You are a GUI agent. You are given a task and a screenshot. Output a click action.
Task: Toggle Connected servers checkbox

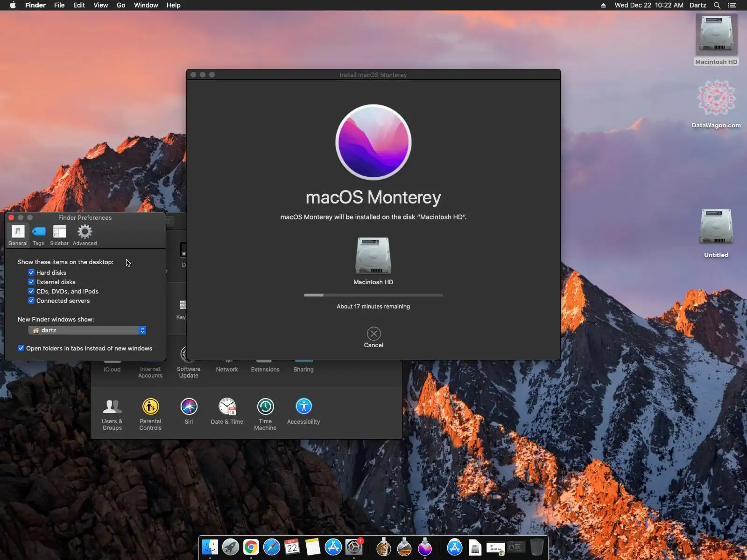[31, 301]
